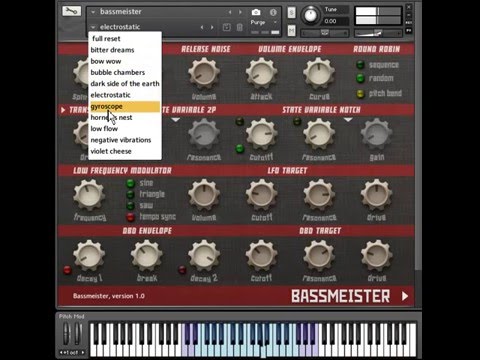Viewport: 480px width, 360px height.
Task: Enable Round Robin sequence LED
Action: coord(360,65)
